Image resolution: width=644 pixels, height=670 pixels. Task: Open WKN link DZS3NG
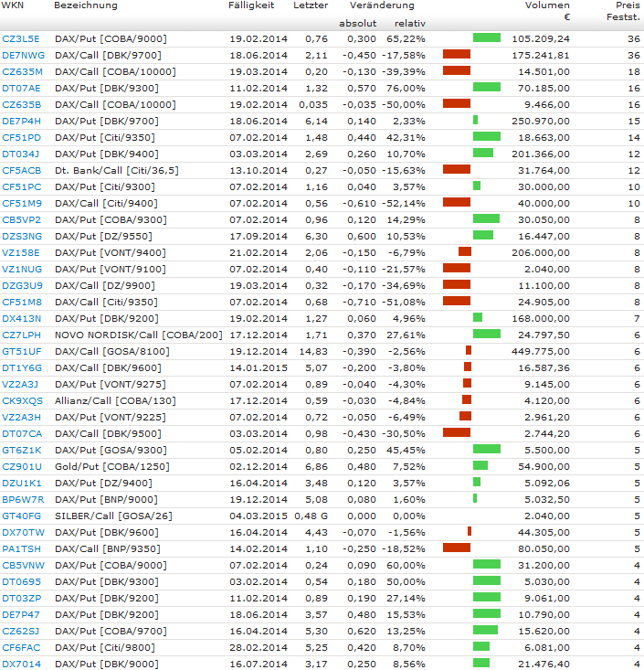tap(22, 237)
